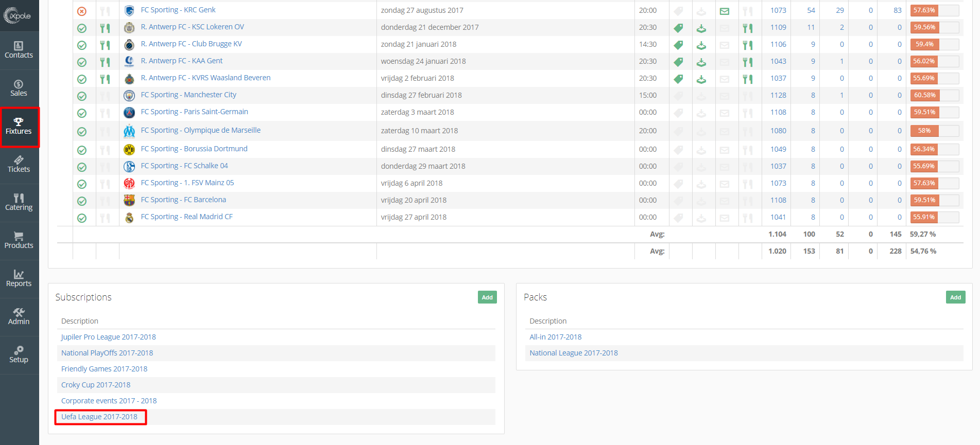Open National PlayOffs 2017-2018 subscription

click(x=107, y=353)
